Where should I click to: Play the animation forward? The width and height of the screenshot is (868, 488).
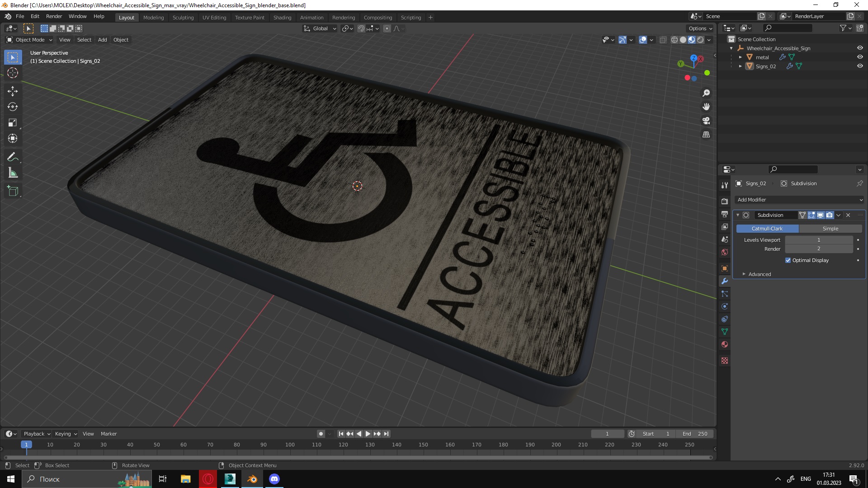[x=368, y=434]
